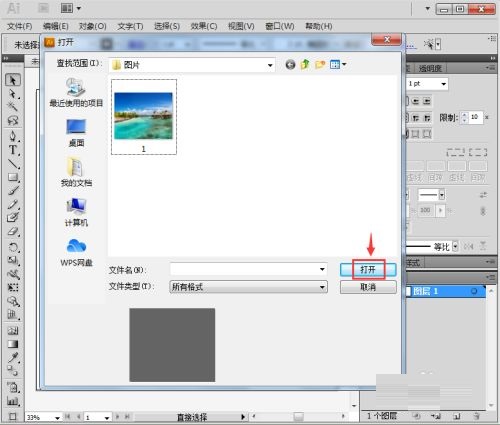
Task: Click the horizontal scrollbar thumb
Action: [298, 416]
